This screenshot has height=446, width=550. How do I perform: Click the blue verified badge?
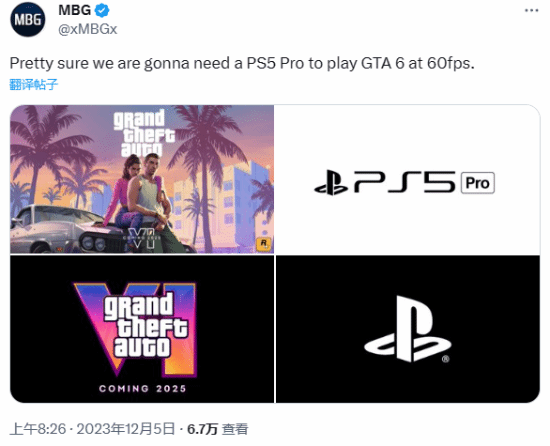pyautogui.click(x=102, y=11)
